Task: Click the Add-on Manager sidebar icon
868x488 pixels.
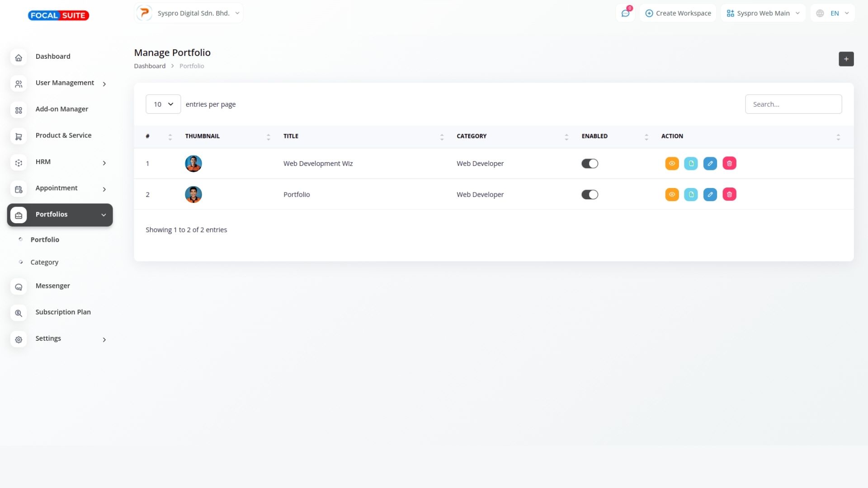Action: (19, 110)
